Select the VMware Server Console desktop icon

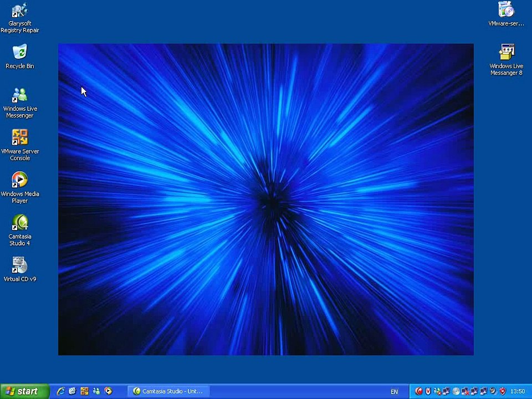tap(20, 145)
